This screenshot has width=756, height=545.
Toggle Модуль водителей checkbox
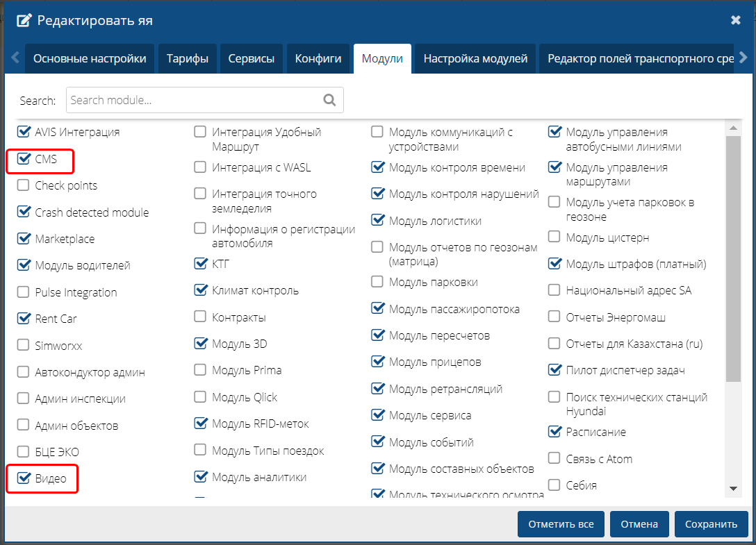pyautogui.click(x=24, y=265)
